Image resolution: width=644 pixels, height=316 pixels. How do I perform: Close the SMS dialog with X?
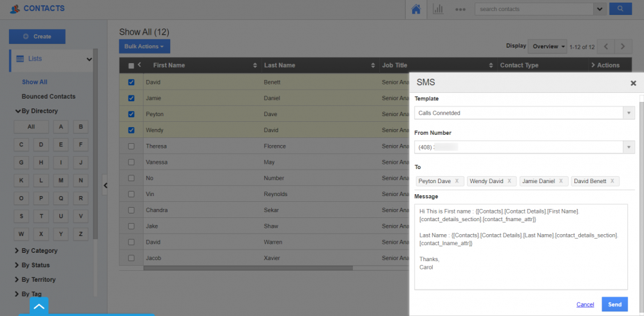click(633, 83)
